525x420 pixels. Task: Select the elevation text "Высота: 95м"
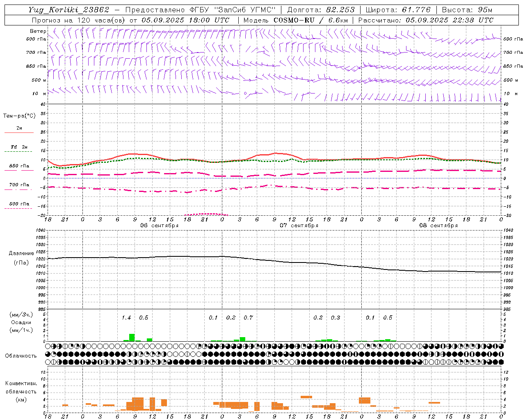467,10
